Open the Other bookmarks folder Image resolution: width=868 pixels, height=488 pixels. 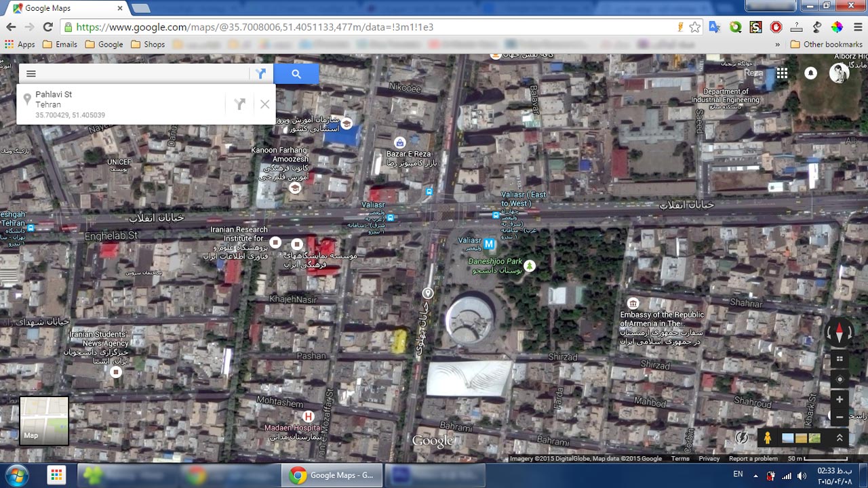pyautogui.click(x=827, y=44)
